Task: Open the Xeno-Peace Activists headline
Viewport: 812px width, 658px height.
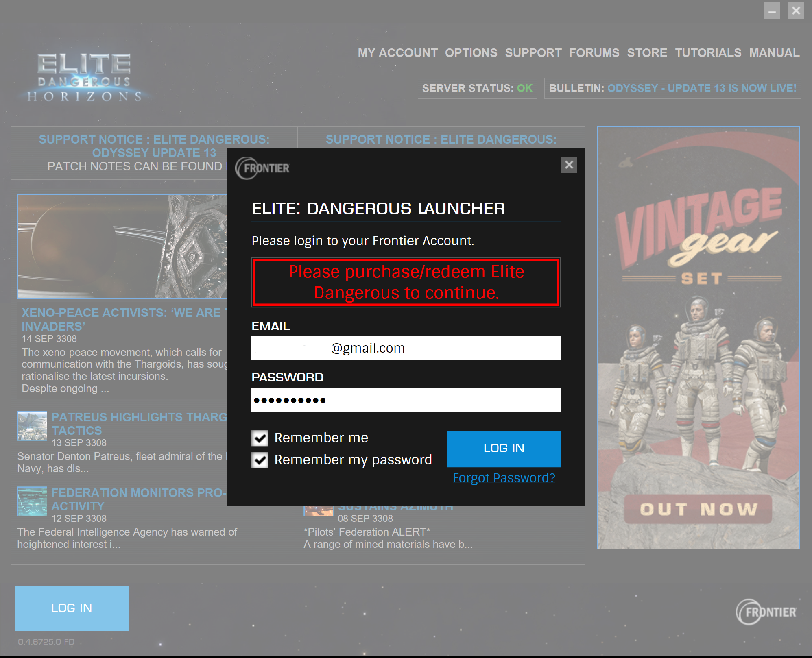Action: 124,319
